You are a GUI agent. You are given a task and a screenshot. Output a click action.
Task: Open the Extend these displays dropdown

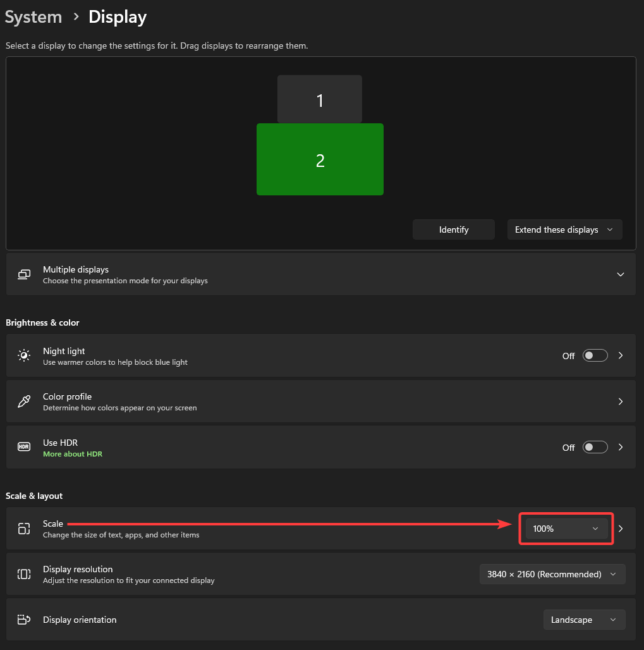(564, 230)
